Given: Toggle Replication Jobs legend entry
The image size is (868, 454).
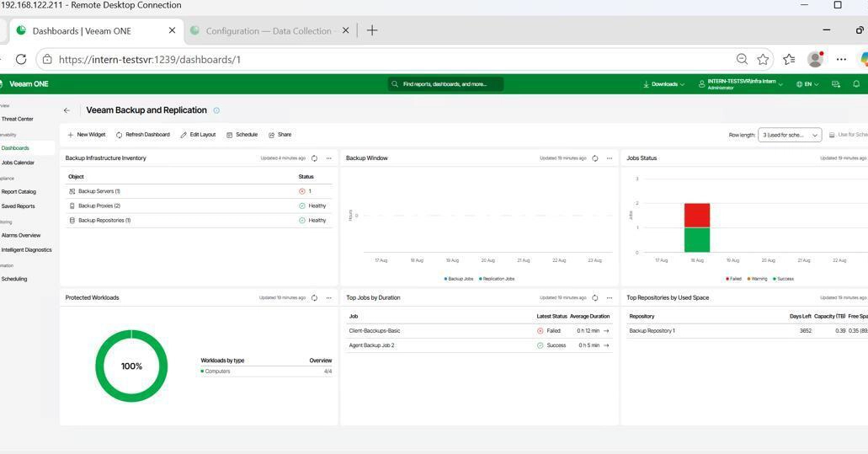Looking at the screenshot, I should click(497, 279).
